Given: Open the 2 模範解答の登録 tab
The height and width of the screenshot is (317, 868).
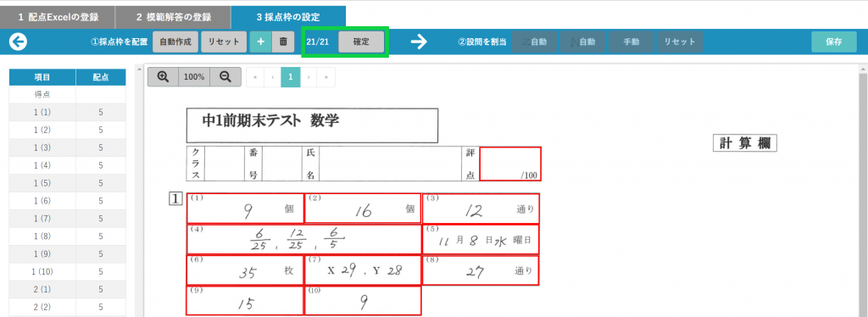Looking at the screenshot, I should (x=173, y=17).
